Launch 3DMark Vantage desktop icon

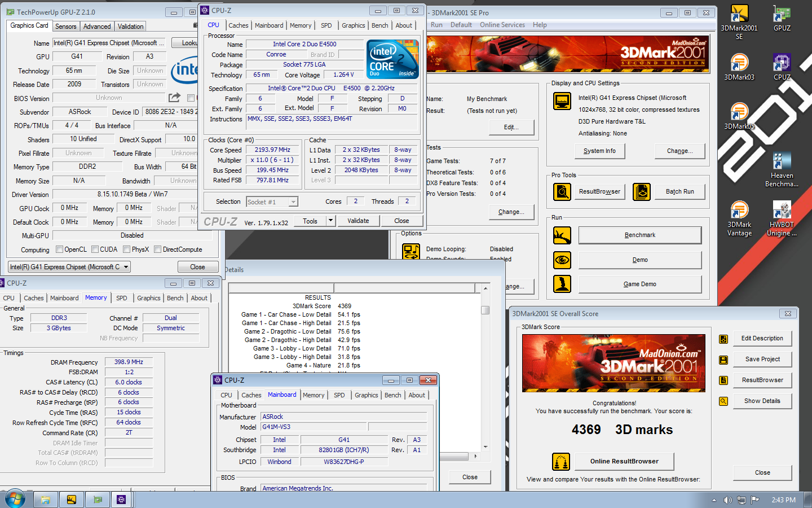coord(739,218)
